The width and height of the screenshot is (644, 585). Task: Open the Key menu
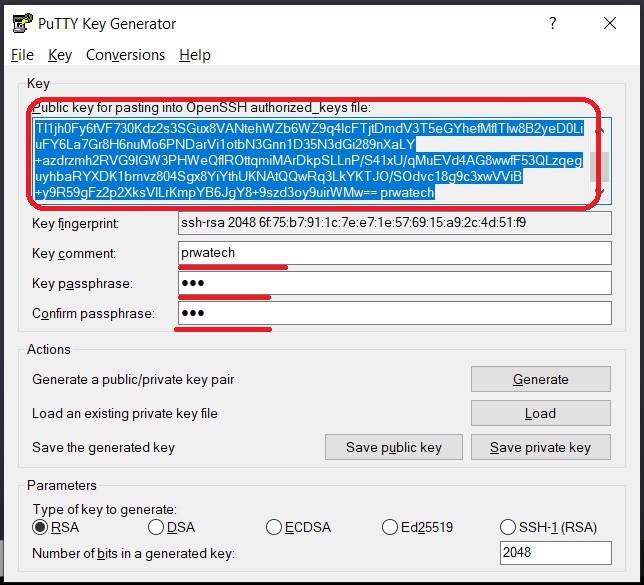[60, 55]
